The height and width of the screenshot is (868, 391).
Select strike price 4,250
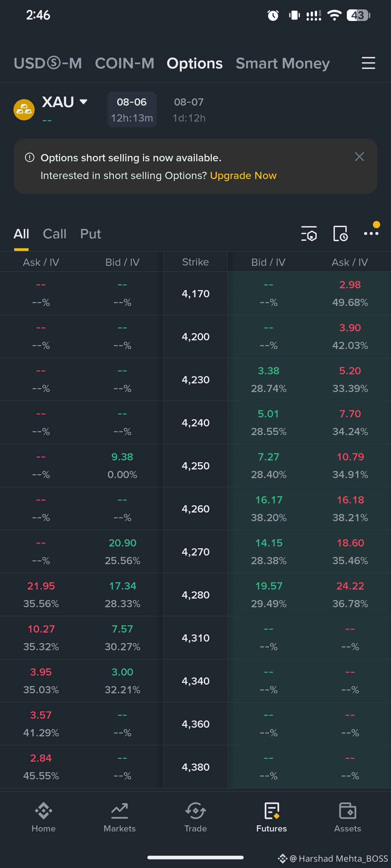(x=195, y=466)
